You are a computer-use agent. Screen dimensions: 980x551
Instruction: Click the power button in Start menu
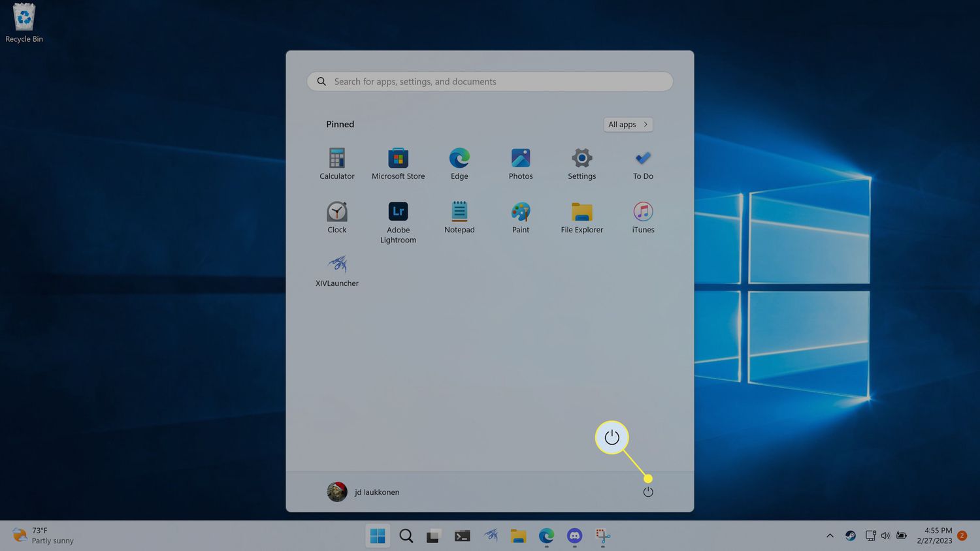648,492
